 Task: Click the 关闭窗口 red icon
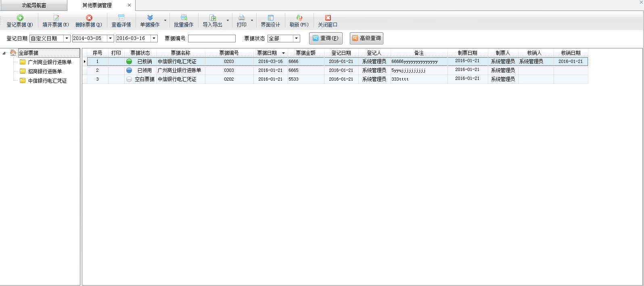328,18
